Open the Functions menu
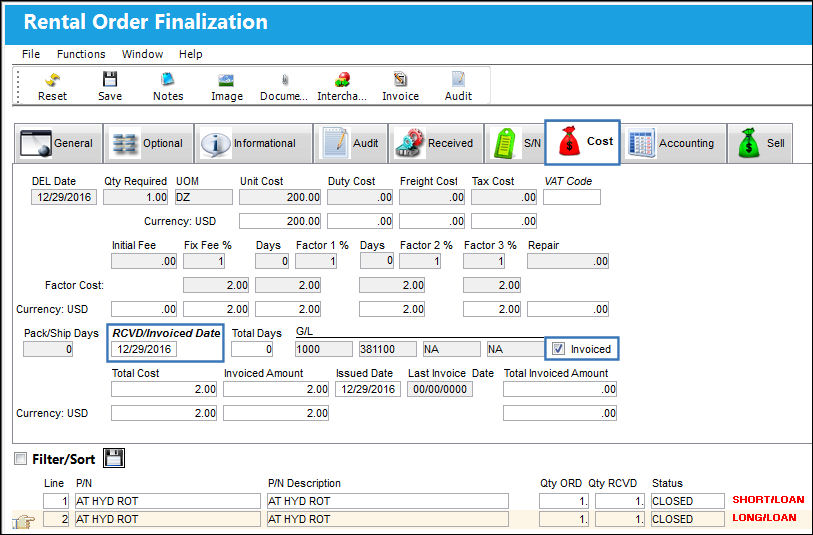This screenshot has height=535, width=813. point(81,54)
